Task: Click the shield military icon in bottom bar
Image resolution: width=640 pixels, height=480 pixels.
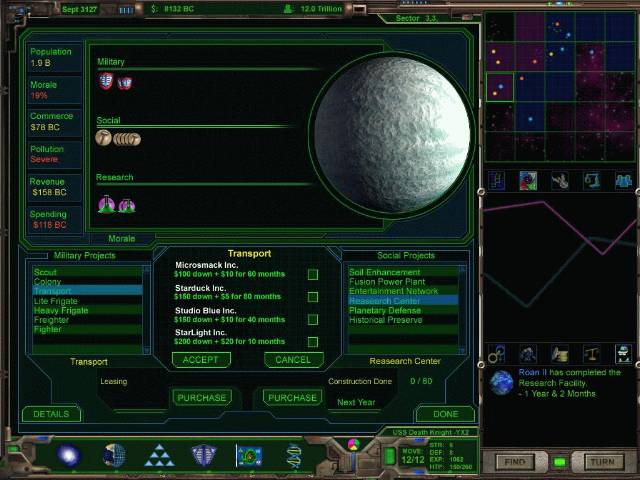Action: [x=204, y=455]
